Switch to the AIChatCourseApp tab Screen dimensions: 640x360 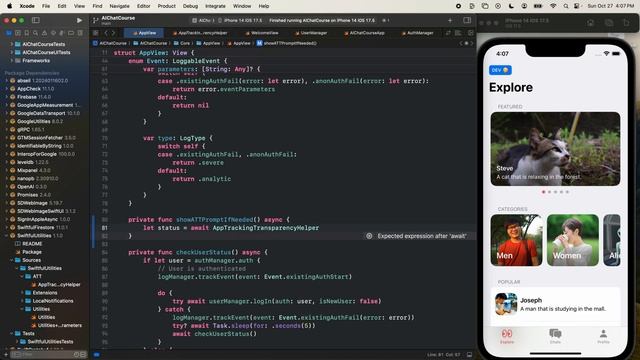(x=364, y=33)
